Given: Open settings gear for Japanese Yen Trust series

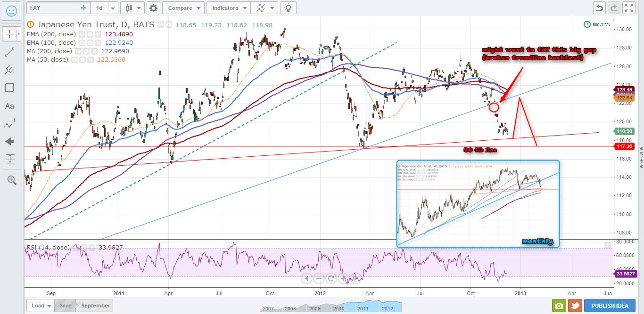Looking at the screenshot, I should [168, 24].
